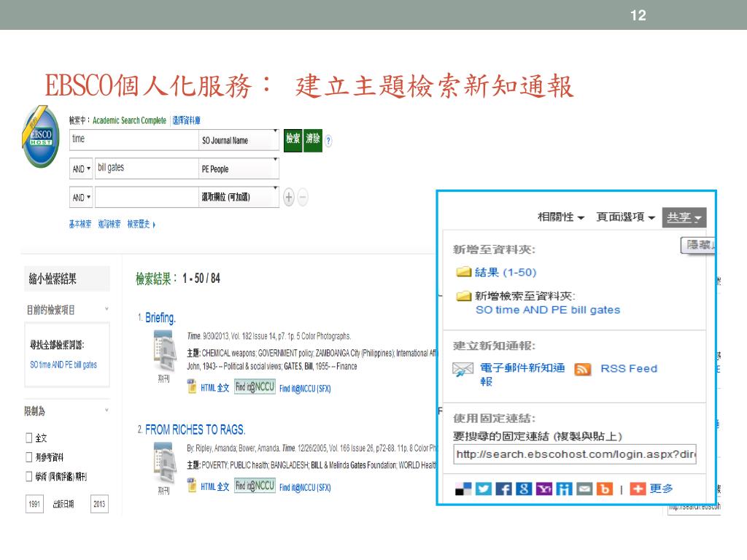Click Find it@NCCU (SFX) link for second result

(305, 488)
